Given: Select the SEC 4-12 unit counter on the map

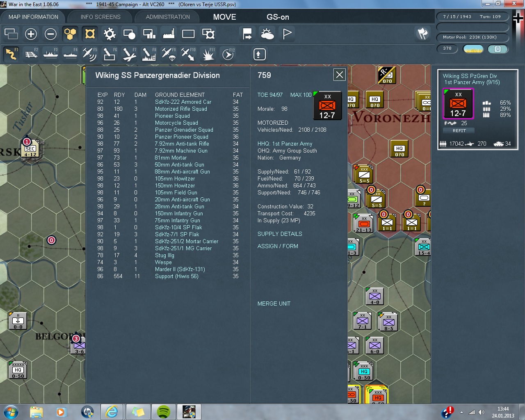Looking at the screenshot, I should click(x=30, y=149).
